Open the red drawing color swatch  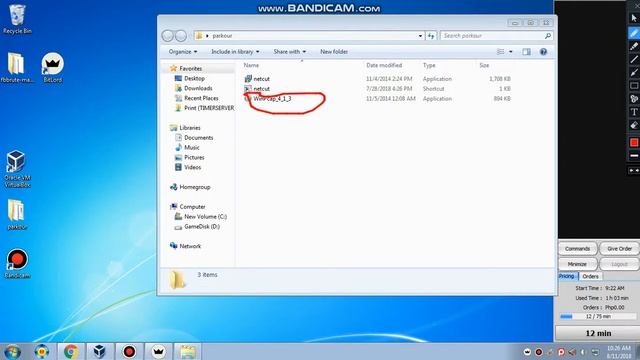634,142
